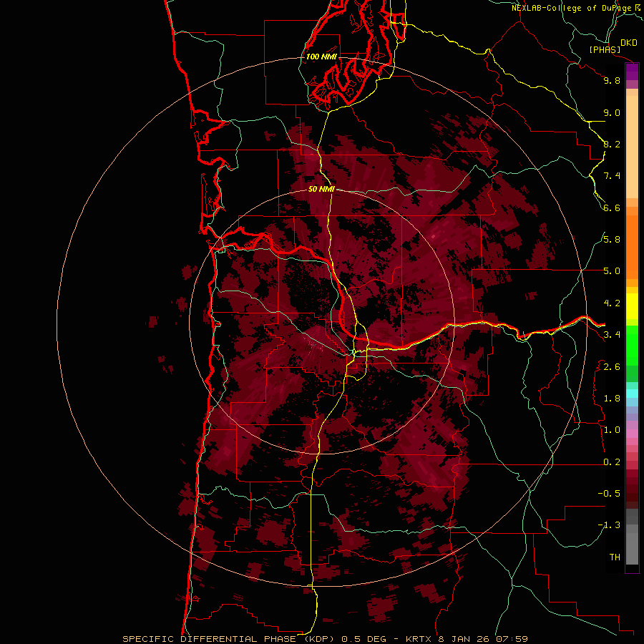
Task: Click the -0.5 legend value
Action: (609, 494)
